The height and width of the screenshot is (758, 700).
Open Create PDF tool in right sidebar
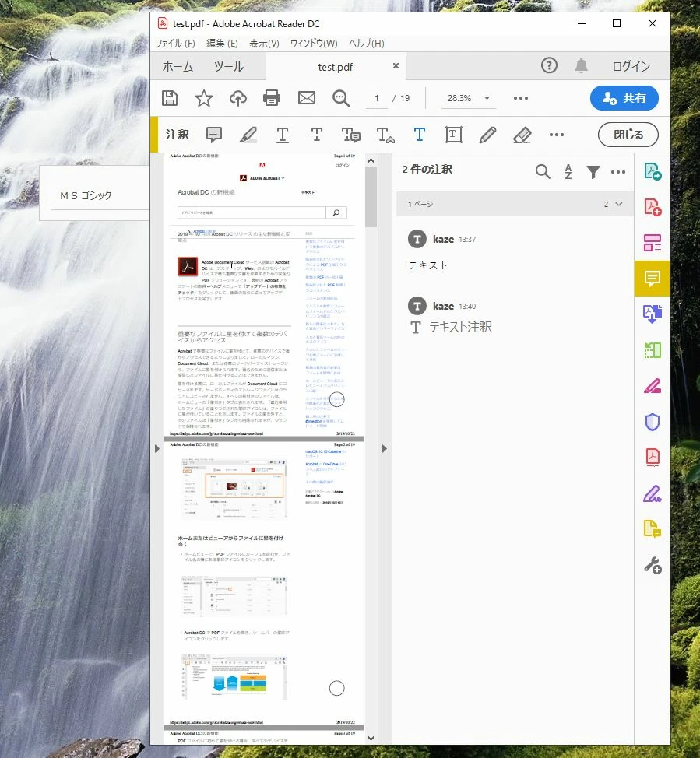pyautogui.click(x=653, y=207)
